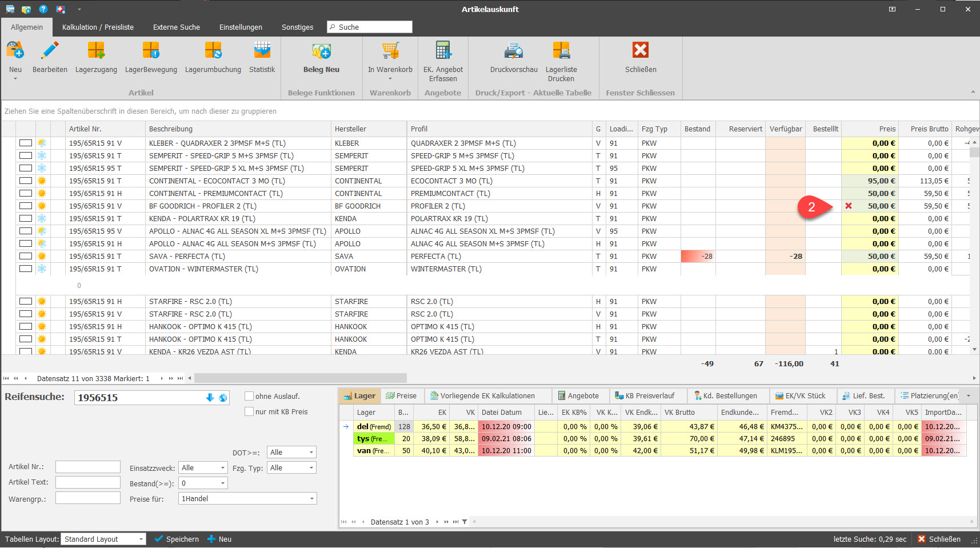The width and height of the screenshot is (980, 548).
Task: Tick the BF GOODRICH PROFILER 2 row box
Action: tap(26, 206)
